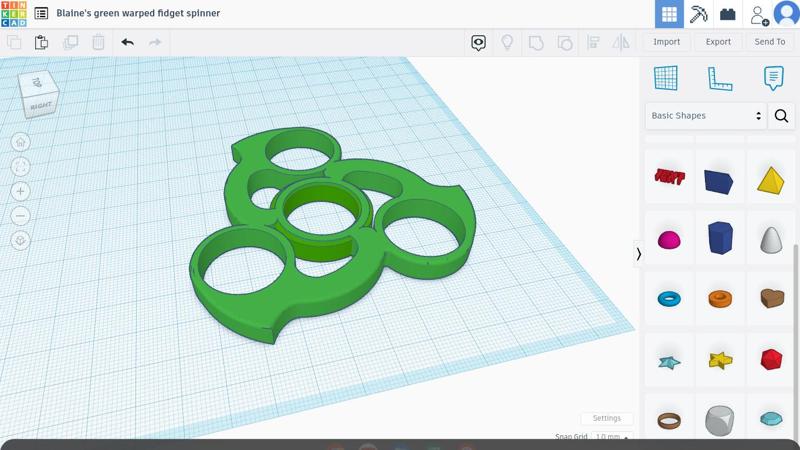This screenshot has width=800, height=450.
Task: Pick the light blue Star shape
Action: 669,362
